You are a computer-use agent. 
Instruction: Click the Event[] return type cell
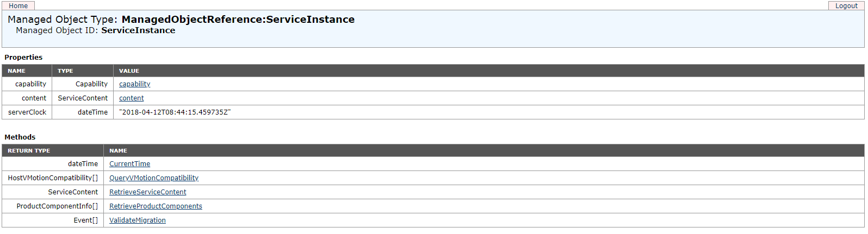(x=53, y=220)
